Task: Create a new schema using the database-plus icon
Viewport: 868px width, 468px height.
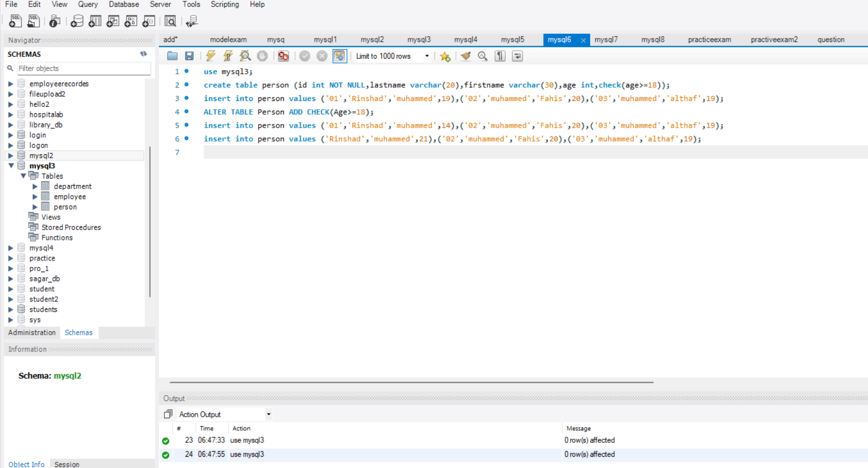Action: tap(76, 22)
